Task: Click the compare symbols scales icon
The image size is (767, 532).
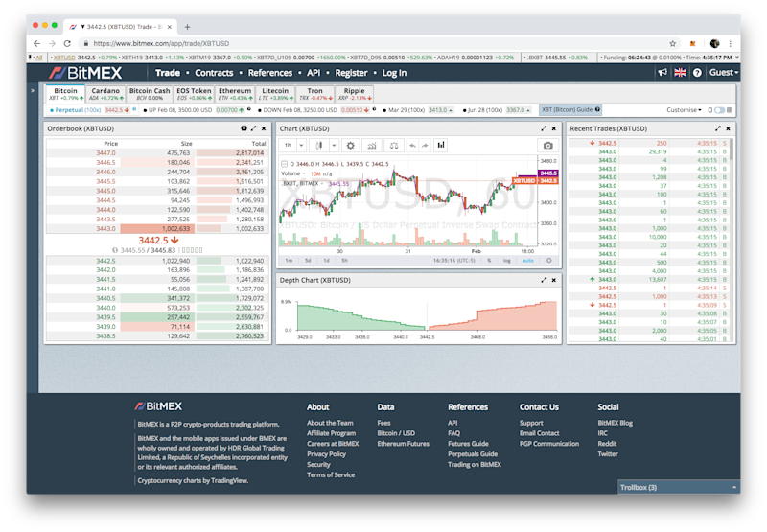Action: pyautogui.click(x=394, y=146)
